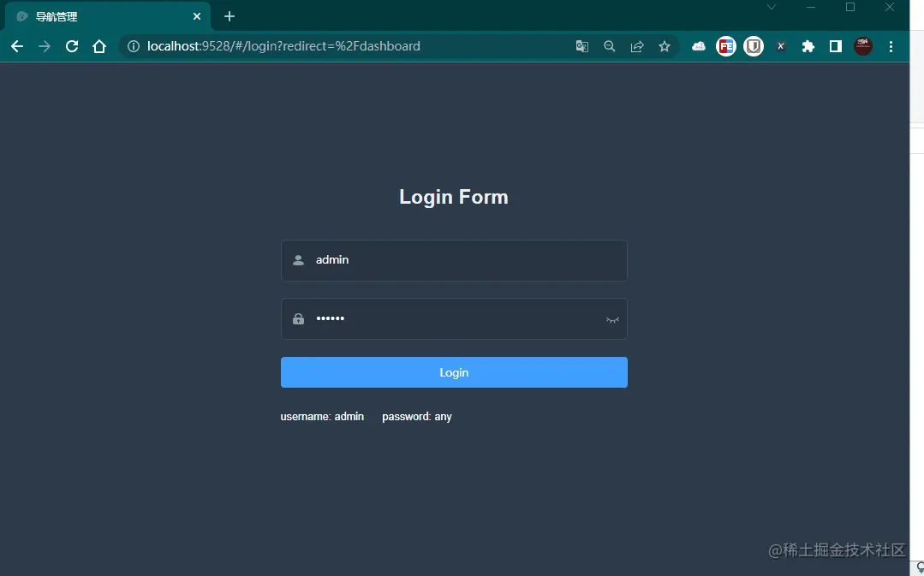Bookmark the page using the star icon

click(x=665, y=46)
